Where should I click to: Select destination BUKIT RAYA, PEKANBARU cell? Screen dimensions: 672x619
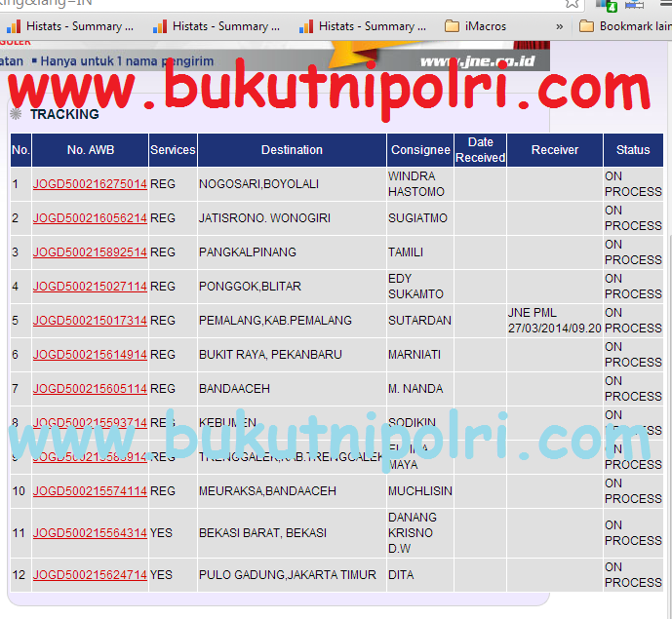[x=292, y=355]
